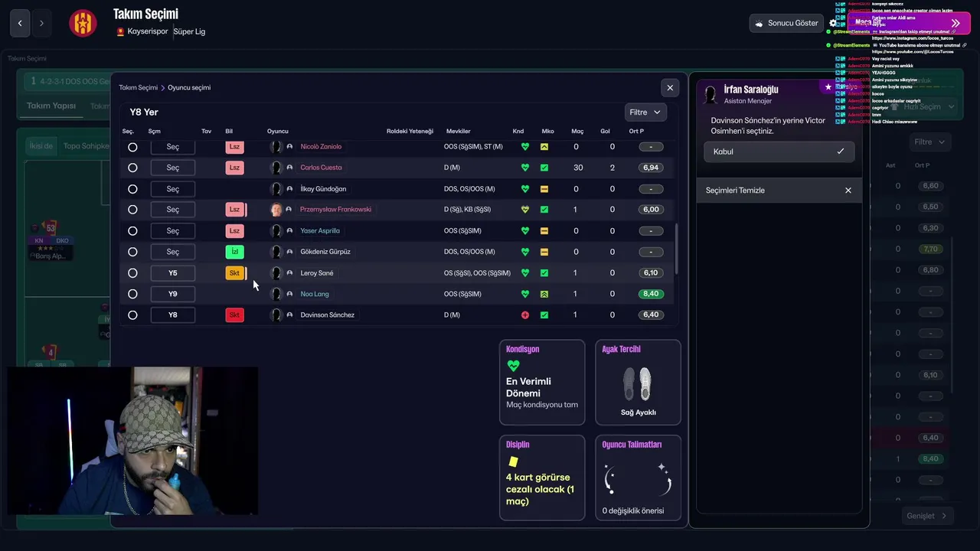This screenshot has height=551, width=980.
Task: Click the Kondisyon heart icon in card
Action: coord(513,367)
